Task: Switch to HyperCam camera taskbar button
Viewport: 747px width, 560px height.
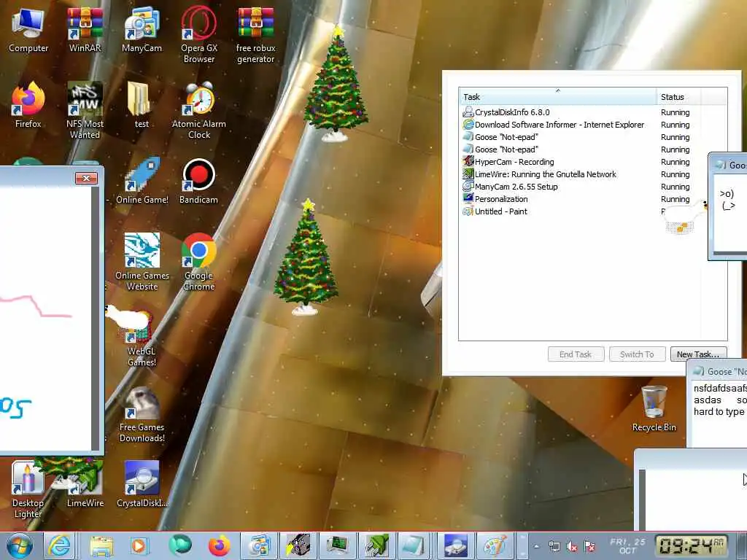Action: coord(298,546)
